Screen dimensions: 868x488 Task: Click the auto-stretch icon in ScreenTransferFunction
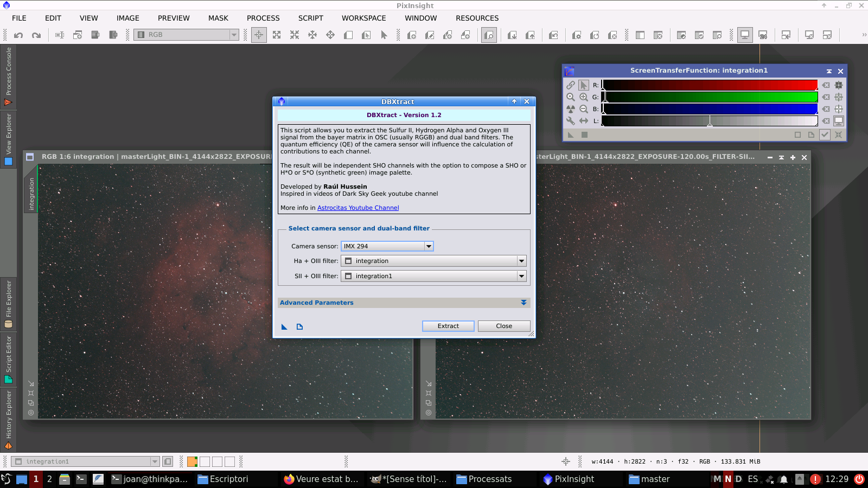tap(571, 108)
